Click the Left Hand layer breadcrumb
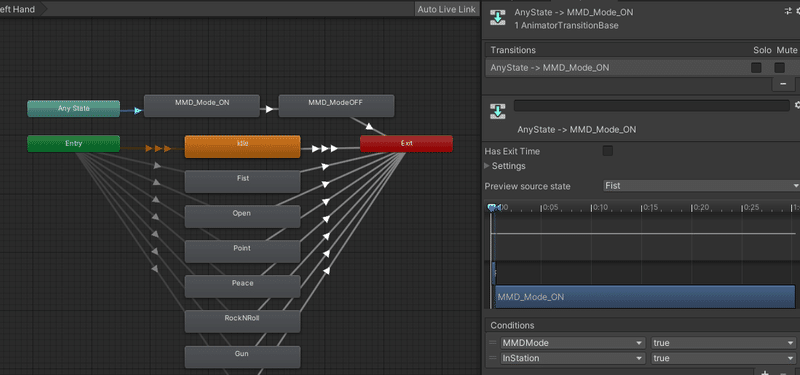The width and height of the screenshot is (800, 375). 19,9
